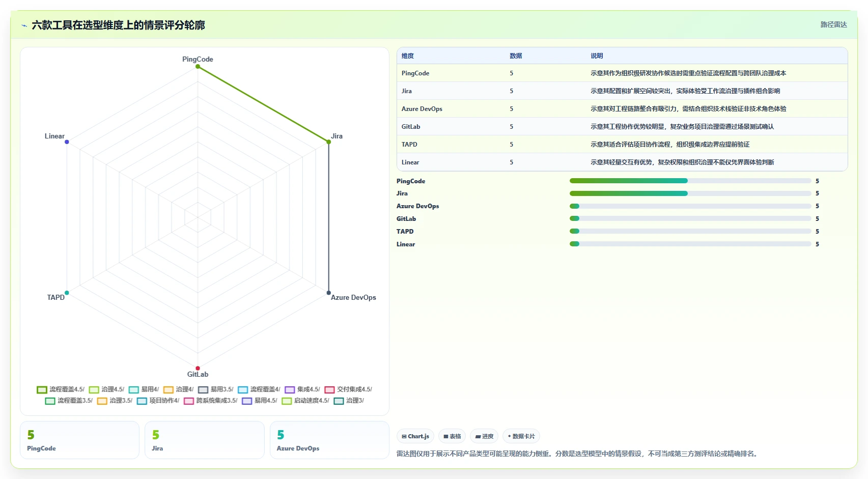The width and height of the screenshot is (868, 479).
Task: Toggle the 集成4.5/ legend series
Action: click(302, 389)
